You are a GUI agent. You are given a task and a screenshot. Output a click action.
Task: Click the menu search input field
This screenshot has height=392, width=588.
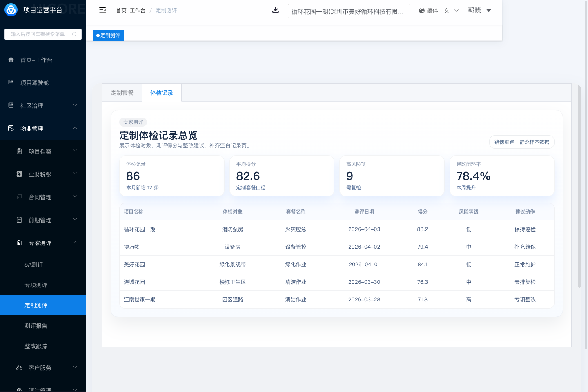click(39, 34)
